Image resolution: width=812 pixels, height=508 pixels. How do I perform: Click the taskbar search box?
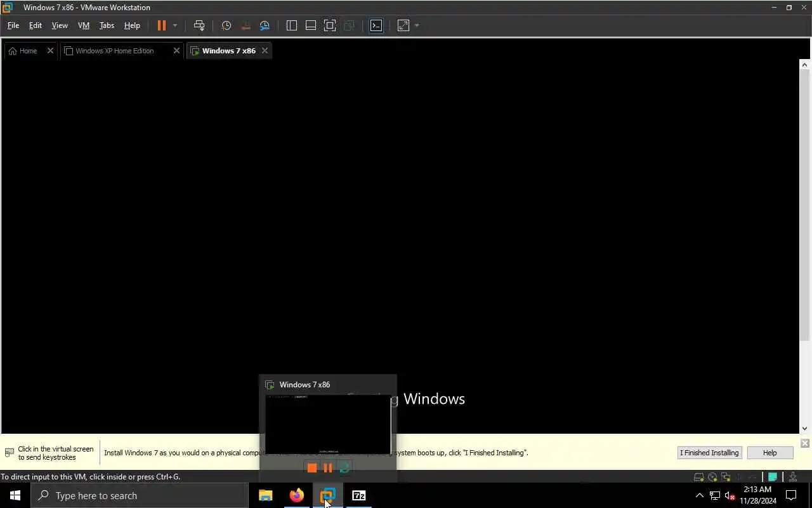pyautogui.click(x=140, y=495)
